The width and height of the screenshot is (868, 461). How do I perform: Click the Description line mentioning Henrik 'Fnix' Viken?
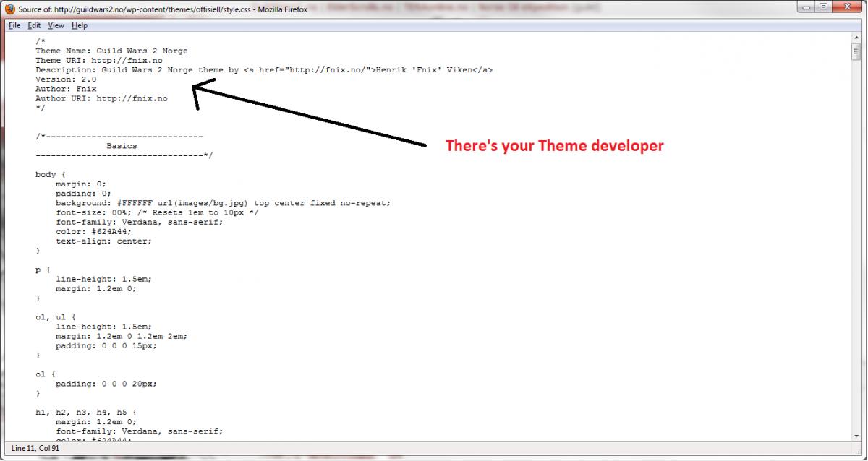tap(264, 70)
